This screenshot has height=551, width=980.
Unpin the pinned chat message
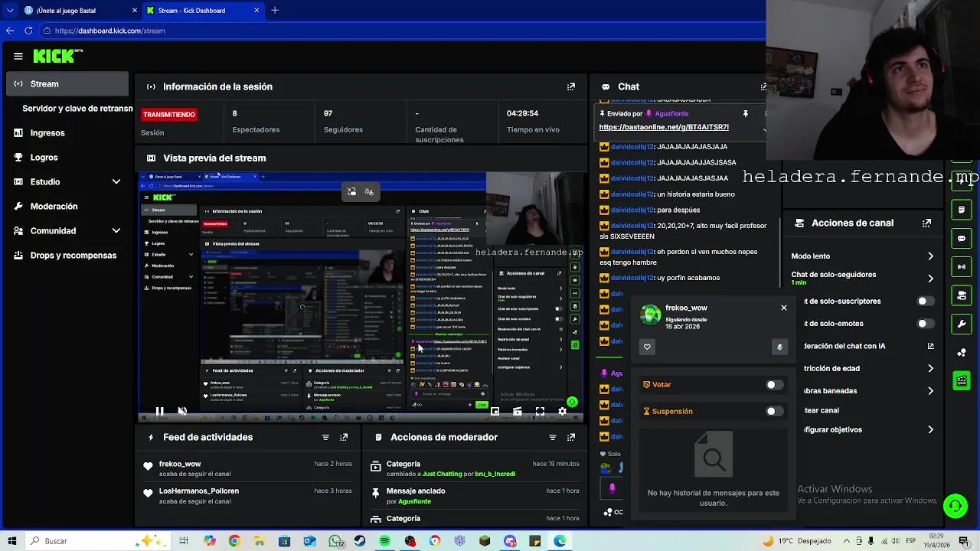pyautogui.click(x=745, y=113)
